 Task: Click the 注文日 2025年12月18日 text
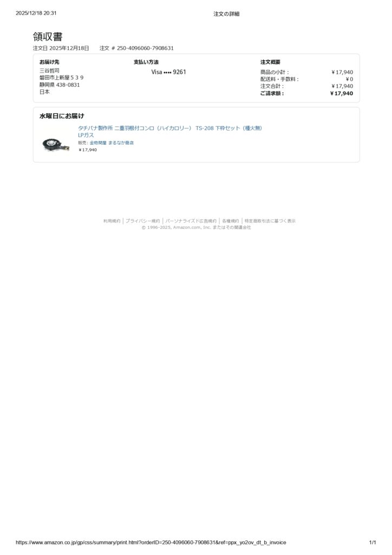(61, 48)
